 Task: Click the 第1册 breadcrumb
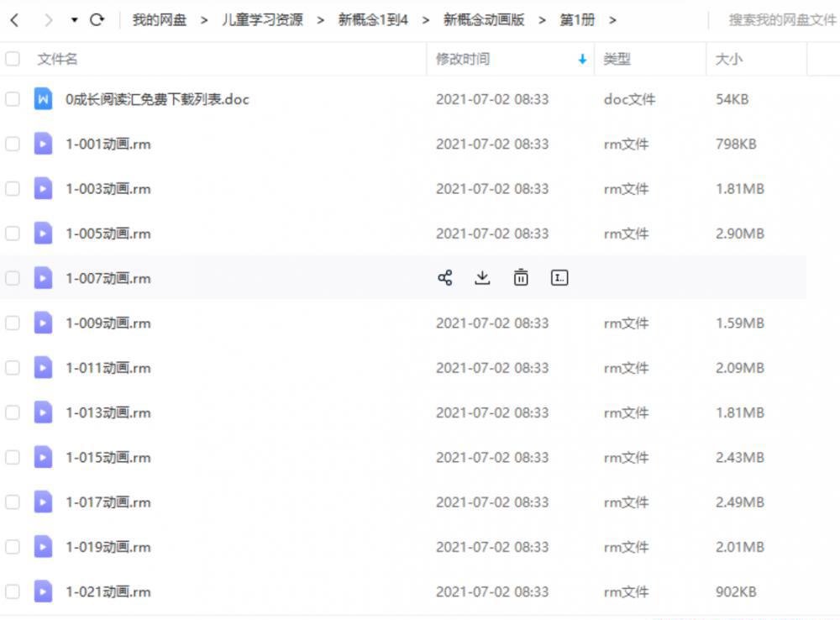(x=577, y=20)
